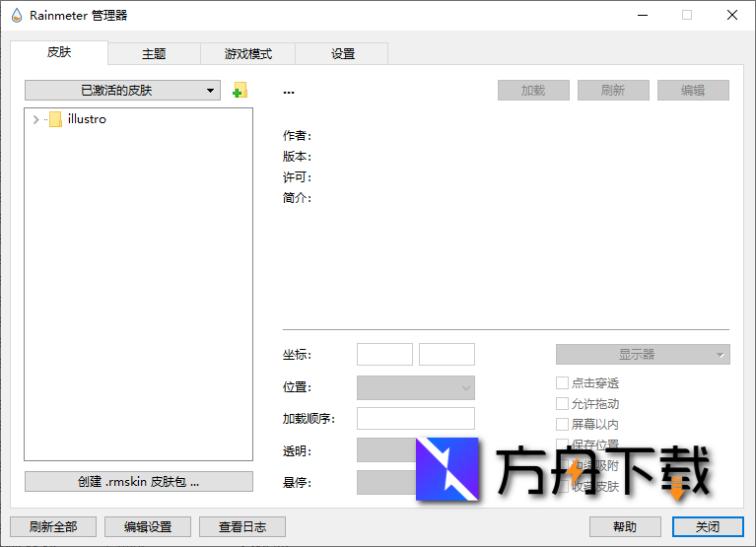Viewport: 756px width, 547px height.
Task: Click the illustro folder icon
Action: coord(55,119)
